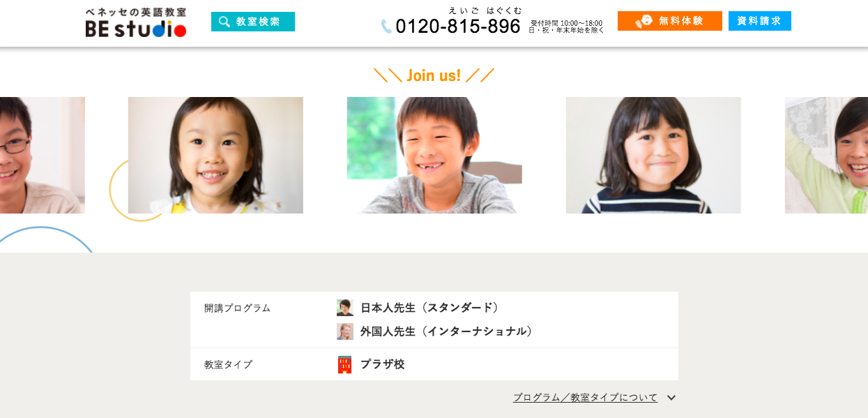The height and width of the screenshot is (418, 868).
Task: Click the blue 資料請求 button
Action: click(x=760, y=21)
